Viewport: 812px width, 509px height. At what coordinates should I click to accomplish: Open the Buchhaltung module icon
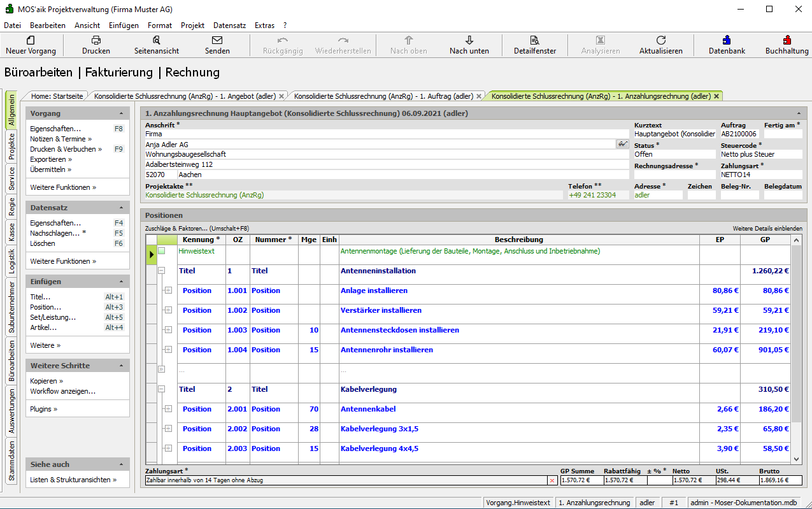click(787, 40)
